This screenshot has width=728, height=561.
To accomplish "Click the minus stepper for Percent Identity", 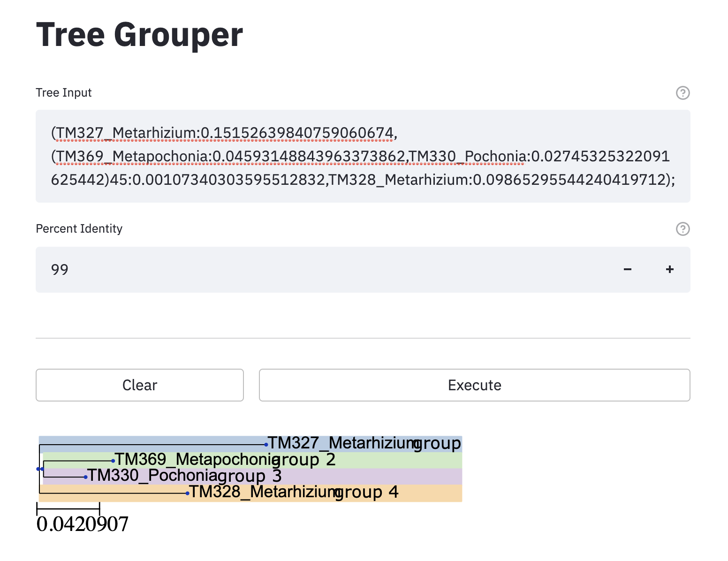I will coord(627,269).
